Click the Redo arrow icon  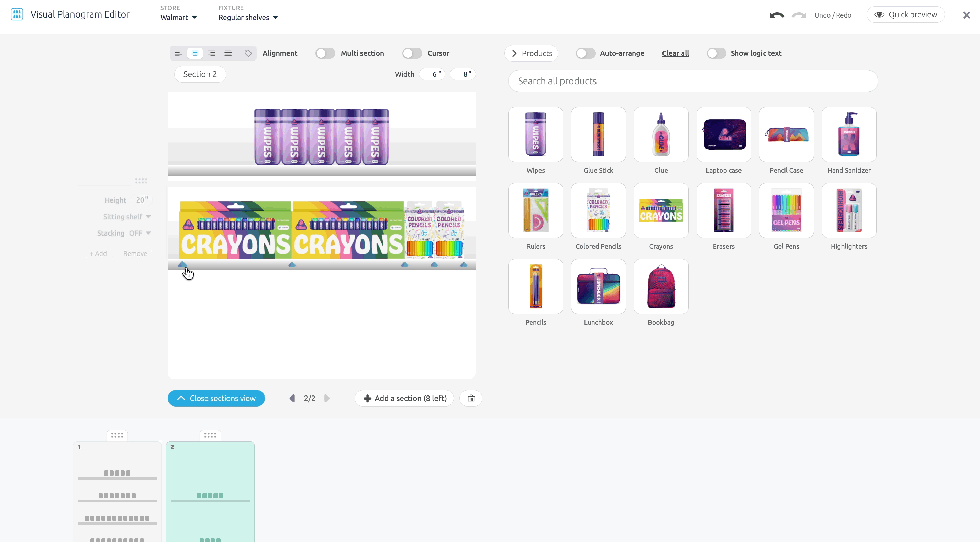point(799,15)
